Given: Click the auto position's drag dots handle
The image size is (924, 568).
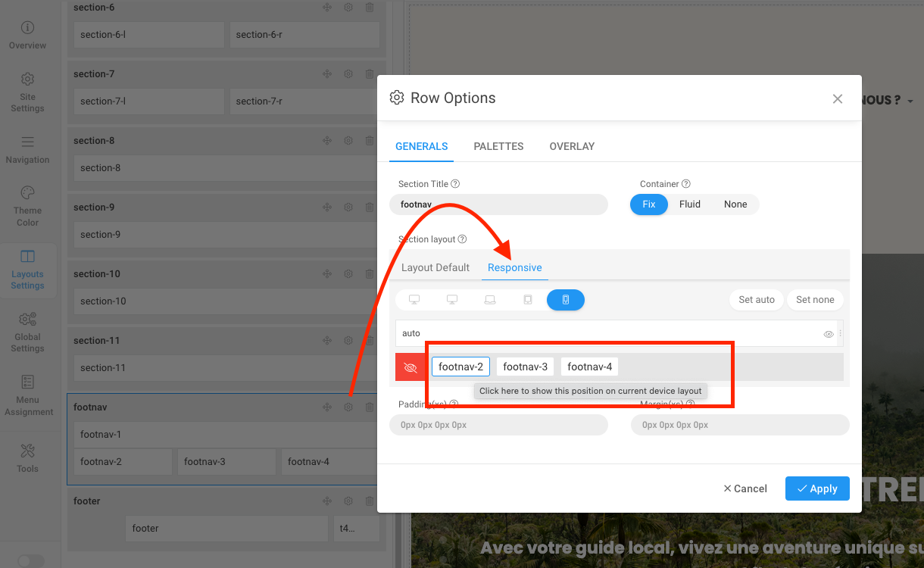Looking at the screenshot, I should point(841,333).
